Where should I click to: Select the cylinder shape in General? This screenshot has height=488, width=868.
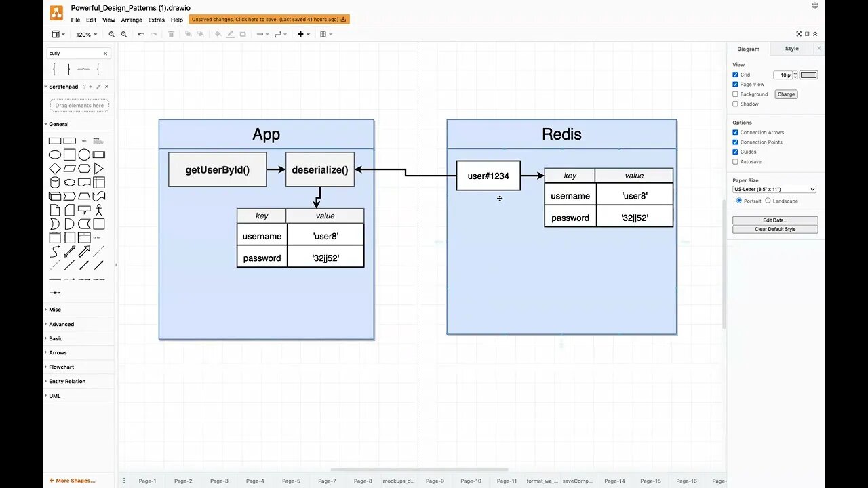pos(55,182)
